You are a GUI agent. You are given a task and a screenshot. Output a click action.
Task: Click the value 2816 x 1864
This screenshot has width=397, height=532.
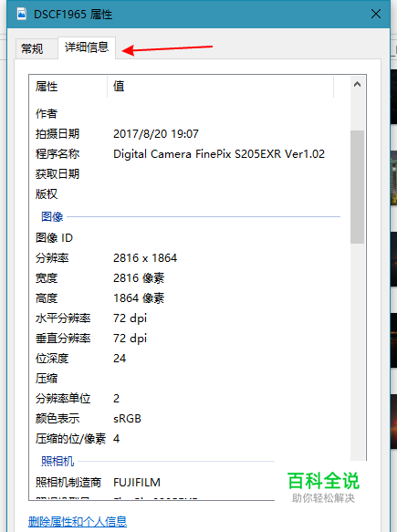tap(145, 258)
